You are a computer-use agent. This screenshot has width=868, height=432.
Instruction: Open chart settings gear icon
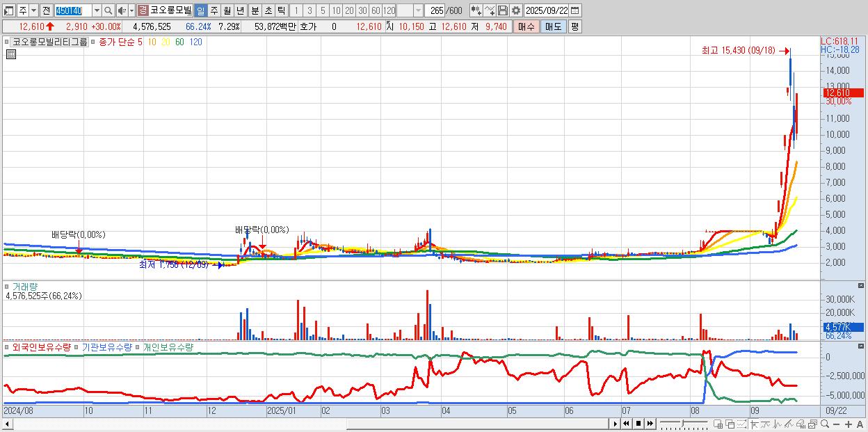click(516, 10)
